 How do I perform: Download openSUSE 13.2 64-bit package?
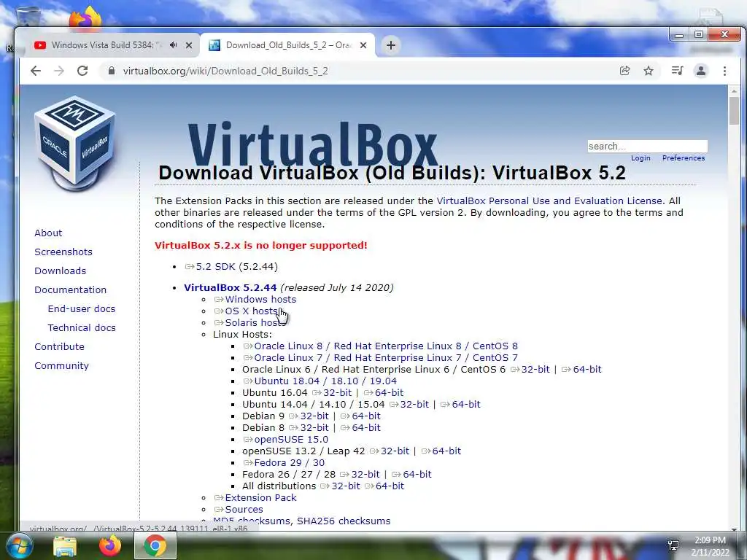pos(446,451)
